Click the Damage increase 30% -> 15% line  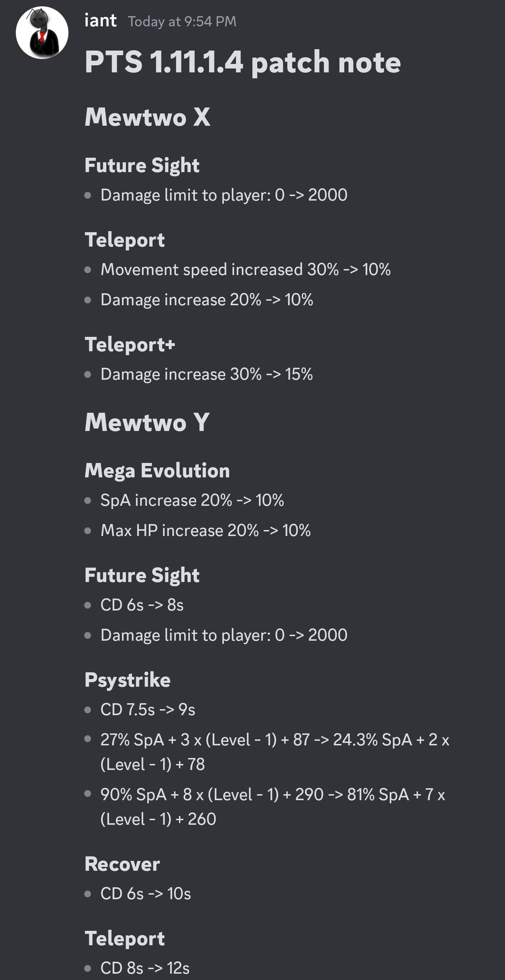pyautogui.click(x=207, y=374)
